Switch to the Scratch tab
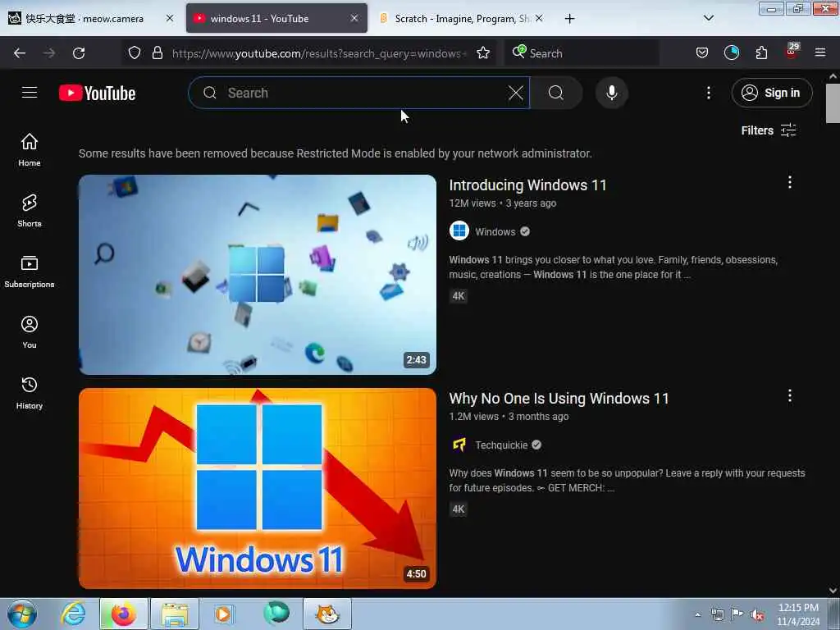Viewport: 840px width, 630px height. point(462,18)
